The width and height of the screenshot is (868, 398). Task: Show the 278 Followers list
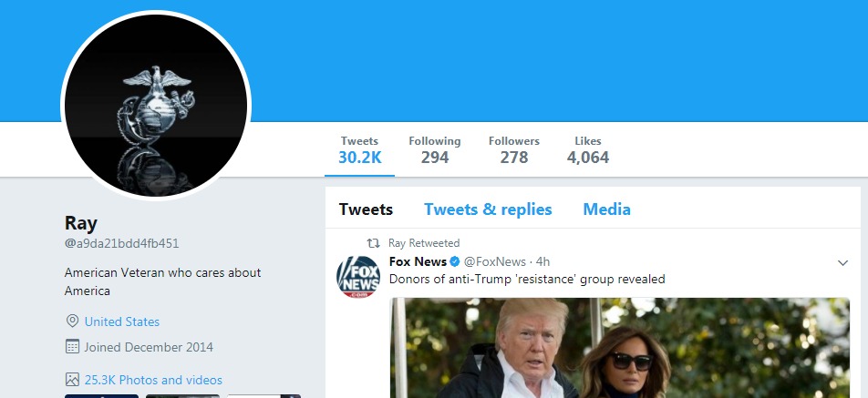click(x=514, y=150)
